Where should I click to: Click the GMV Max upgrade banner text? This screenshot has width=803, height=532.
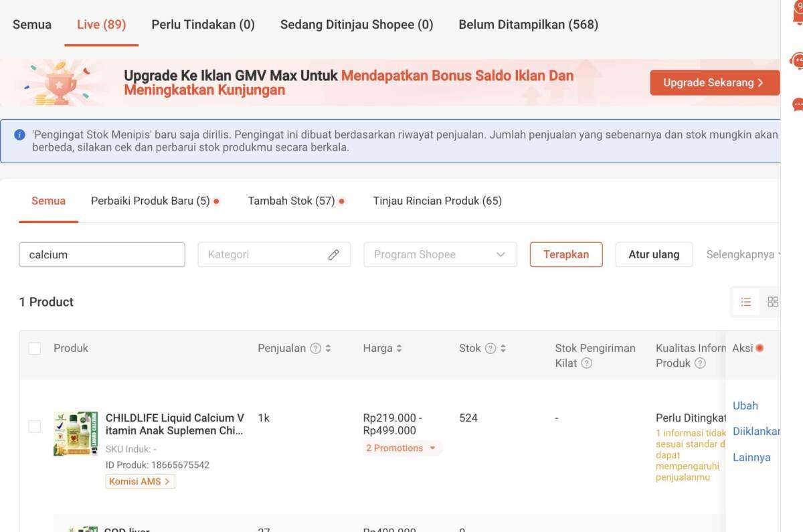349,83
